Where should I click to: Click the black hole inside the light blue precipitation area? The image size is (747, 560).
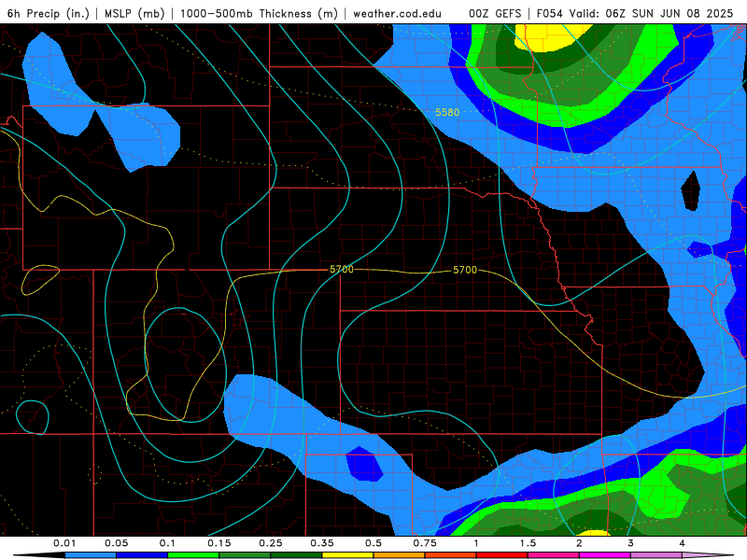pyautogui.click(x=691, y=191)
